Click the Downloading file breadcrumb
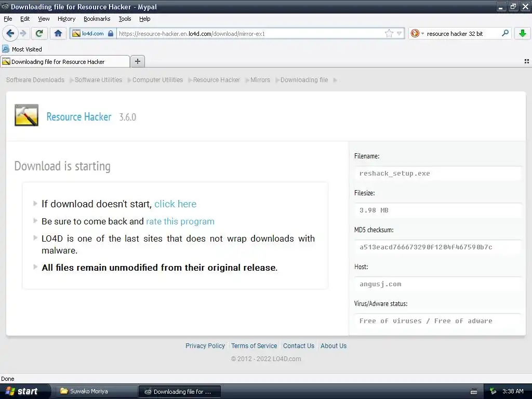This screenshot has width=532, height=399. pos(304,79)
